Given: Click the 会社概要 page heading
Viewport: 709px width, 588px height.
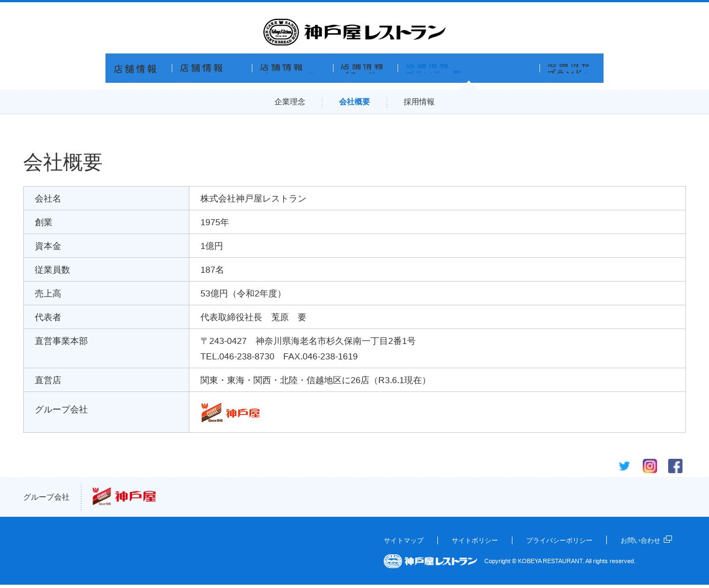Looking at the screenshot, I should 63,162.
